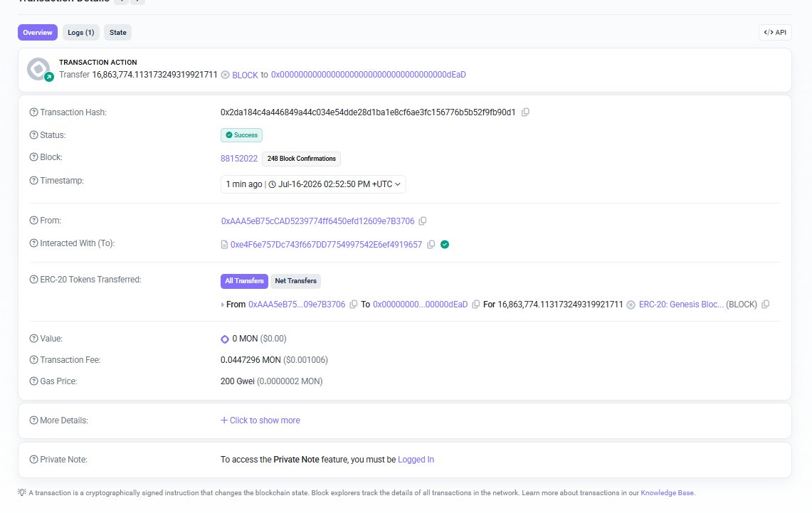Viewport: 812px width, 513px height.
Task: Click the 248 Block Confirmations badge
Action: (302, 159)
